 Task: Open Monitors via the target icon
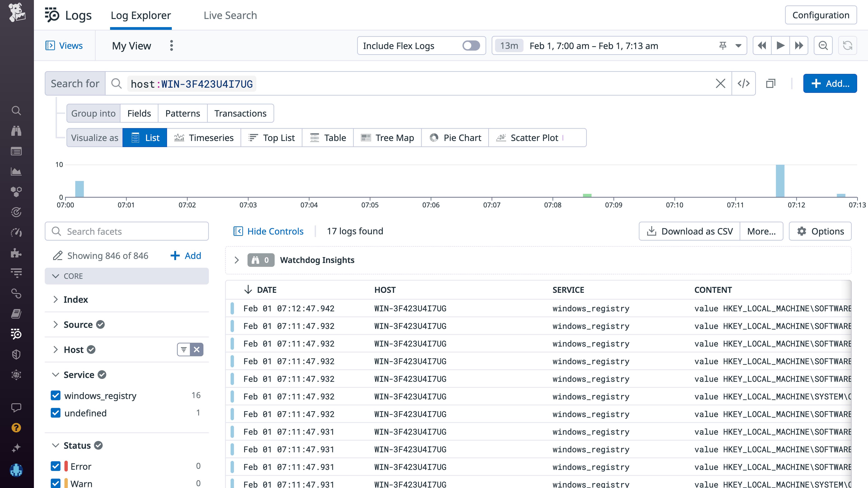16,213
